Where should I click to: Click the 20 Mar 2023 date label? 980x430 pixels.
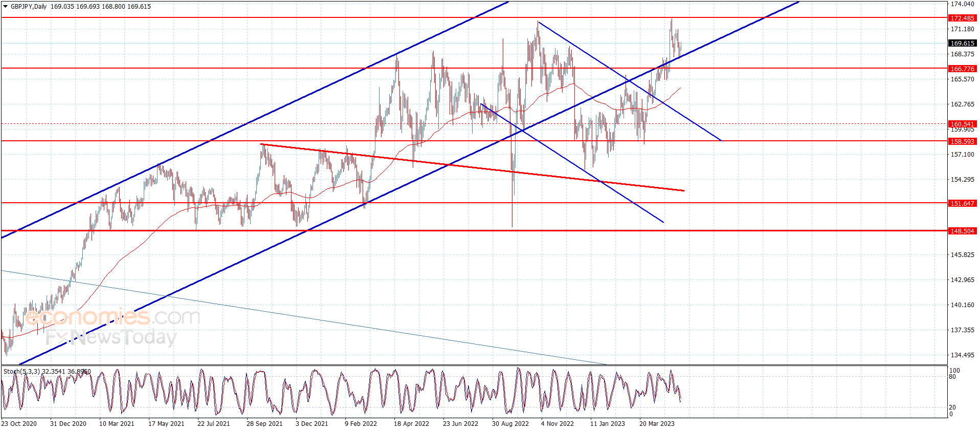point(657,423)
